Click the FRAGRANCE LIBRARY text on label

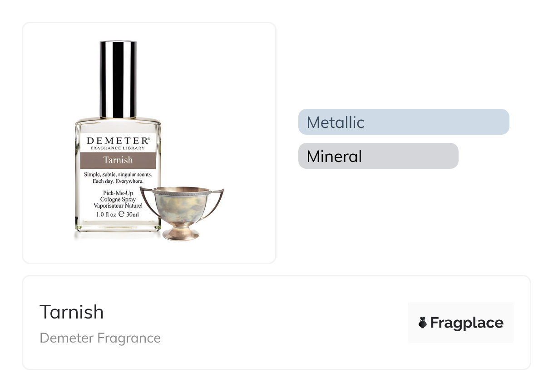(x=118, y=148)
